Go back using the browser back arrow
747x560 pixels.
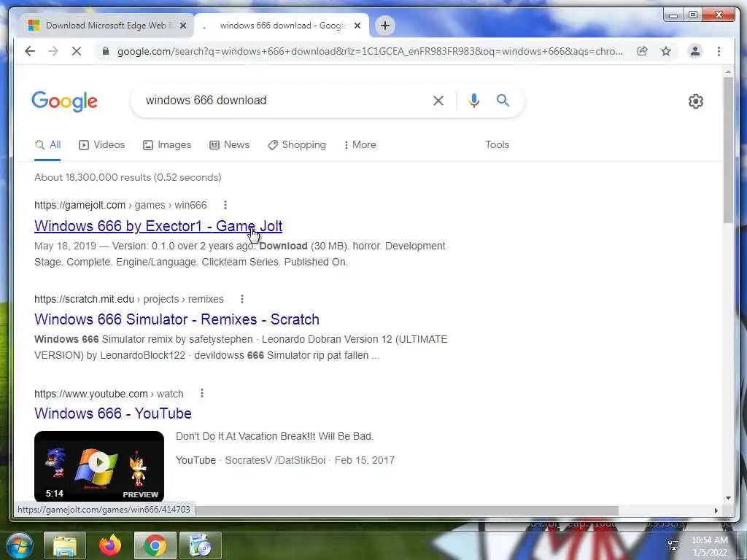[30, 51]
